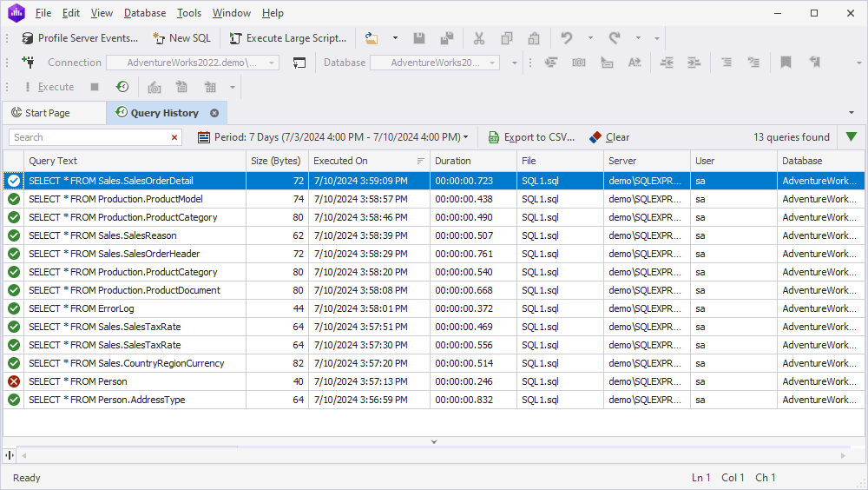Open tab list dropdown arrow at far right
The image size is (868, 490).
point(852,113)
